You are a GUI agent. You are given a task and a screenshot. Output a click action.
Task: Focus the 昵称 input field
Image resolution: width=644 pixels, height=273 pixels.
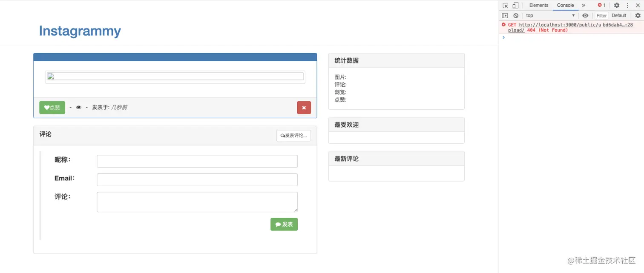click(197, 161)
